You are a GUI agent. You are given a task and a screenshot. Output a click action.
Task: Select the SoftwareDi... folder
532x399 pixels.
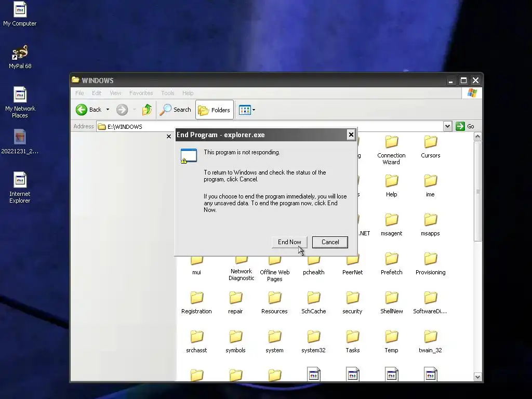(x=430, y=303)
